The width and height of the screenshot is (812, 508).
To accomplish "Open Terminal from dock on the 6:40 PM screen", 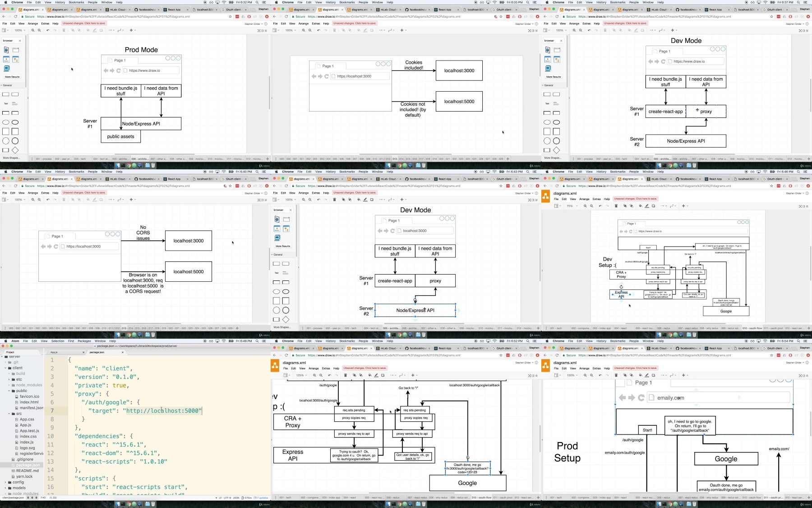I will click(x=123, y=335).
